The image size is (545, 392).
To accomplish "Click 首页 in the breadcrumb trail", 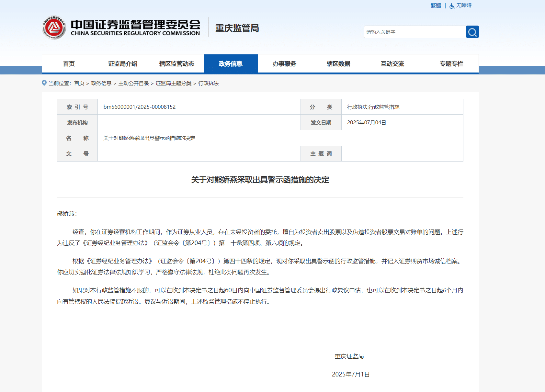I will [x=79, y=83].
